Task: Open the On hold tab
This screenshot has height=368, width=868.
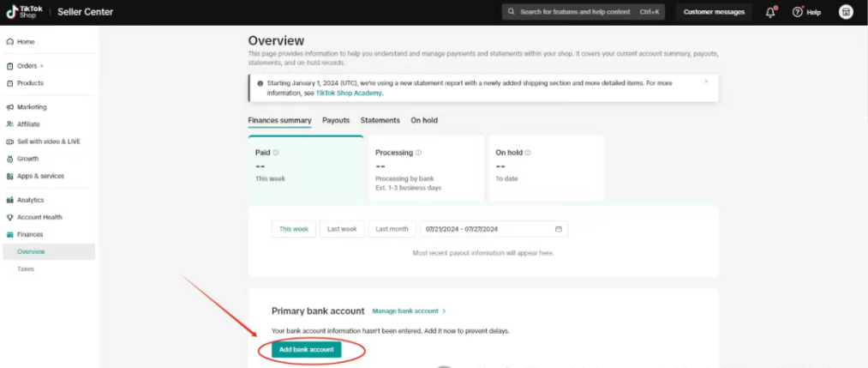Action: pyautogui.click(x=424, y=120)
